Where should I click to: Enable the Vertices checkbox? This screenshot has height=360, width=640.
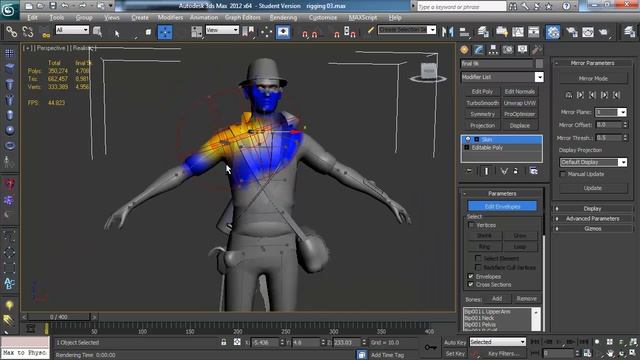[x=471, y=225]
